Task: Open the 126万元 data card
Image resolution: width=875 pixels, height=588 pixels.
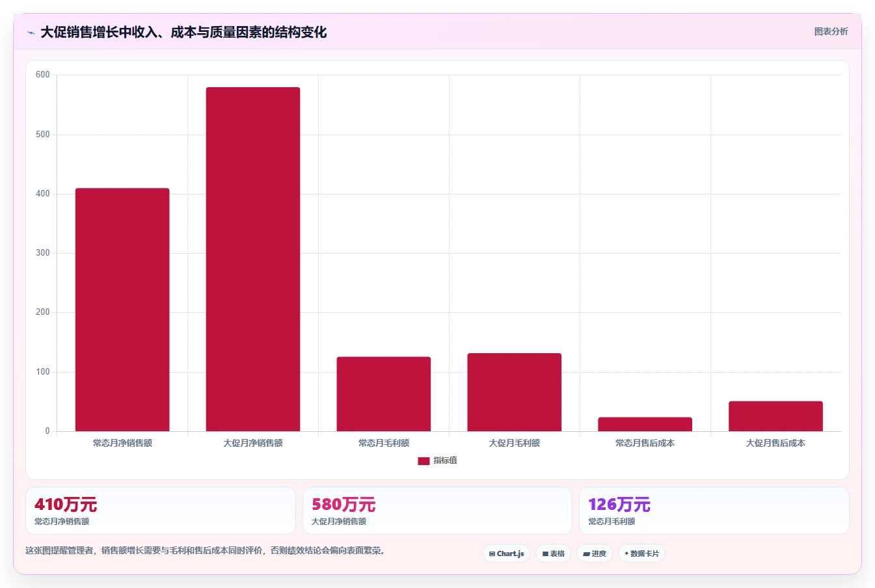Action: 714,511
